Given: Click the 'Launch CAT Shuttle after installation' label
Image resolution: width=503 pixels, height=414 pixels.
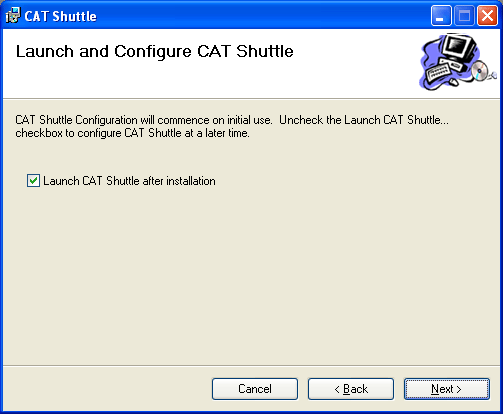Looking at the screenshot, I should click(x=129, y=181).
